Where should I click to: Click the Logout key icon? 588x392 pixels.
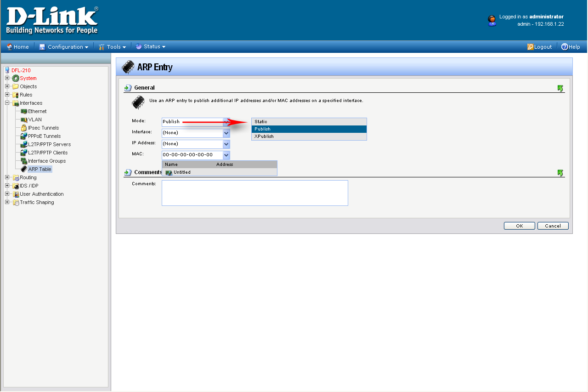tap(530, 46)
